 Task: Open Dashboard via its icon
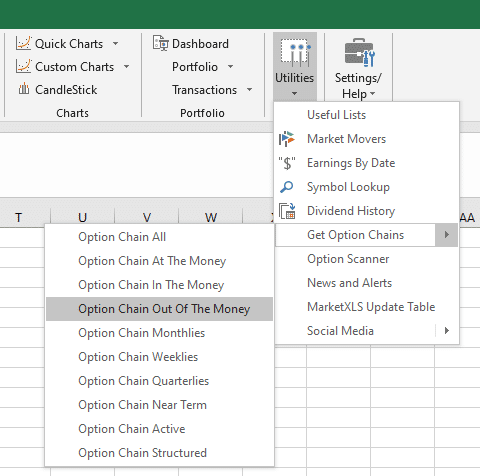click(161, 43)
